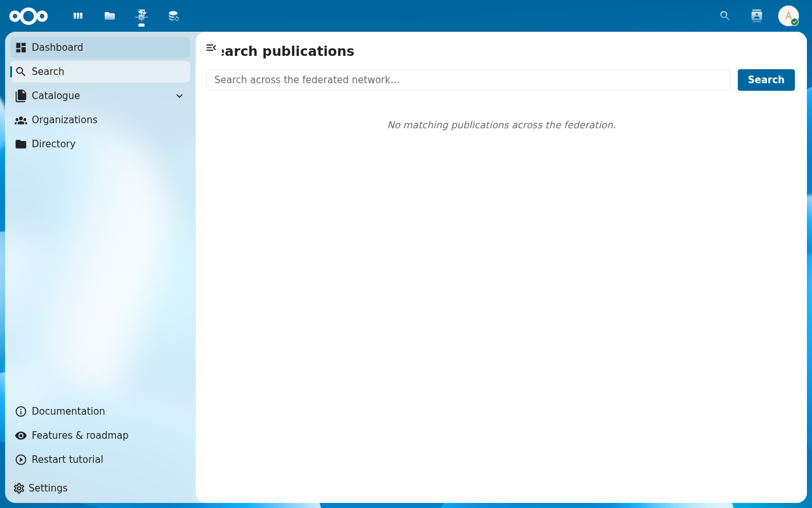
Task: Focus the federated network search field
Action: tap(468, 80)
